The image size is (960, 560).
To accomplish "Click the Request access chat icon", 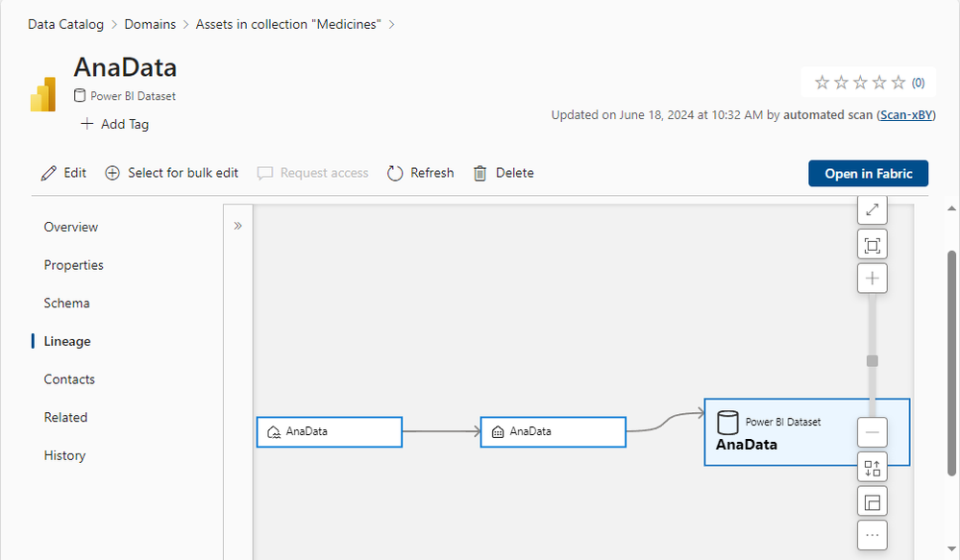I will pos(264,173).
